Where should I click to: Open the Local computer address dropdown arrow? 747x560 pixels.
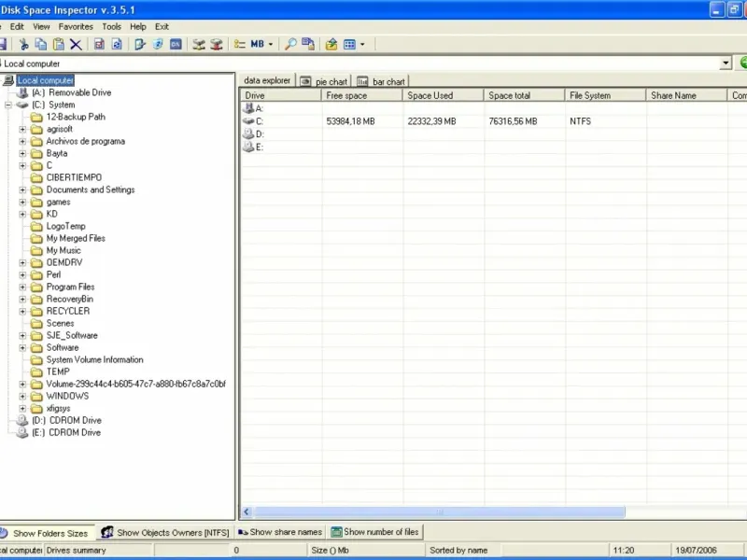coord(726,63)
